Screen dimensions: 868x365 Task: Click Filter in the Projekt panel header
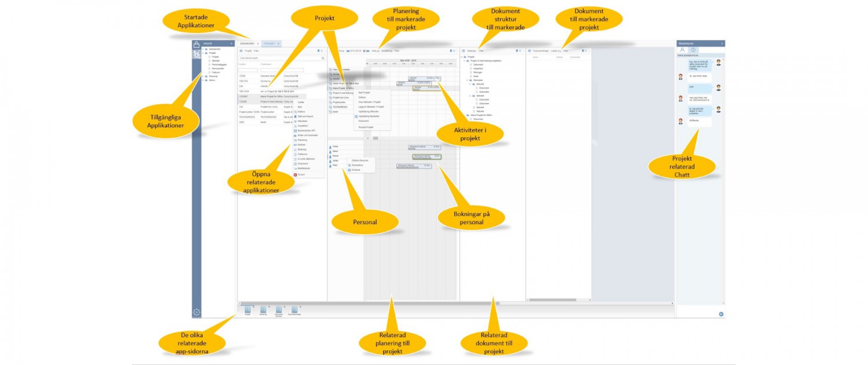tap(256, 51)
